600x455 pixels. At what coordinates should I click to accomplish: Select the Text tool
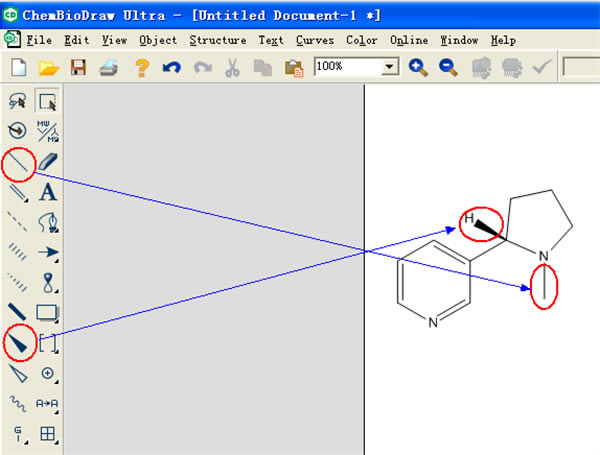coord(47,191)
